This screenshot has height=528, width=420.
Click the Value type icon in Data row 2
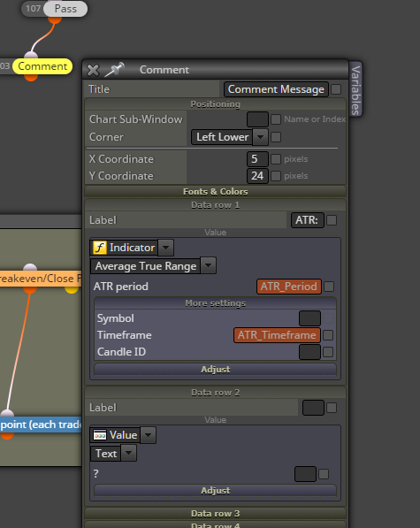[x=100, y=435]
